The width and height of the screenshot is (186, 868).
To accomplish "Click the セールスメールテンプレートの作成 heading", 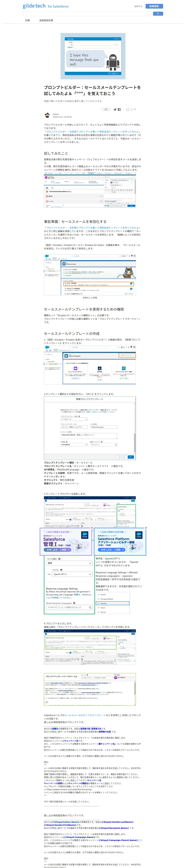I will point(72,333).
